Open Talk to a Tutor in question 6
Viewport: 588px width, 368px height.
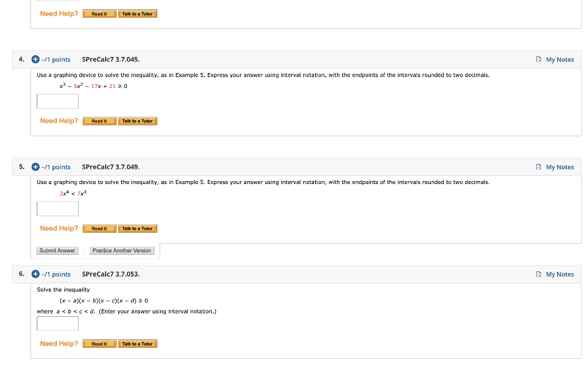coord(138,344)
